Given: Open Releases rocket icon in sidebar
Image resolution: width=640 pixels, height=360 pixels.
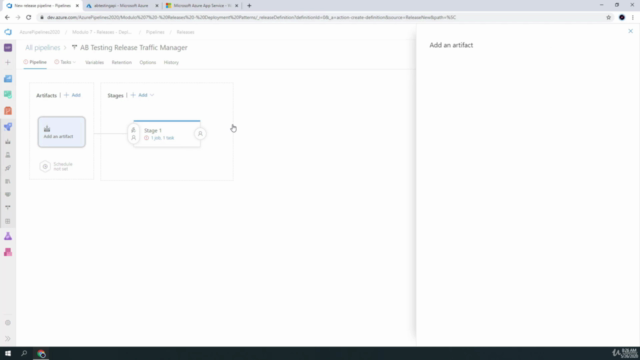Looking at the screenshot, I should (8, 168).
